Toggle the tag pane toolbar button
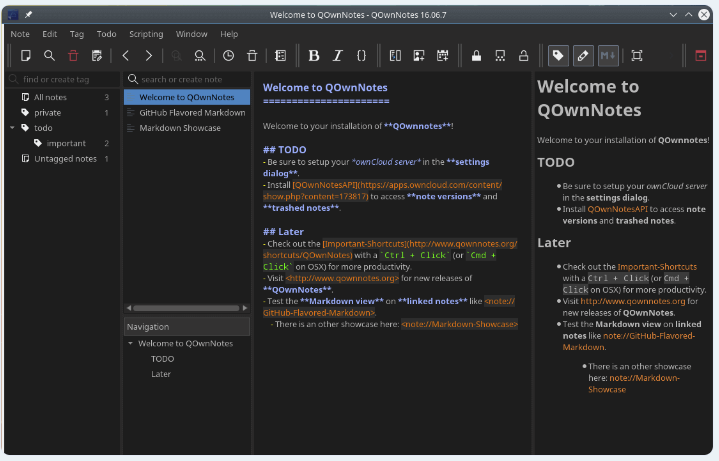This screenshot has height=461, width=719. [558, 56]
